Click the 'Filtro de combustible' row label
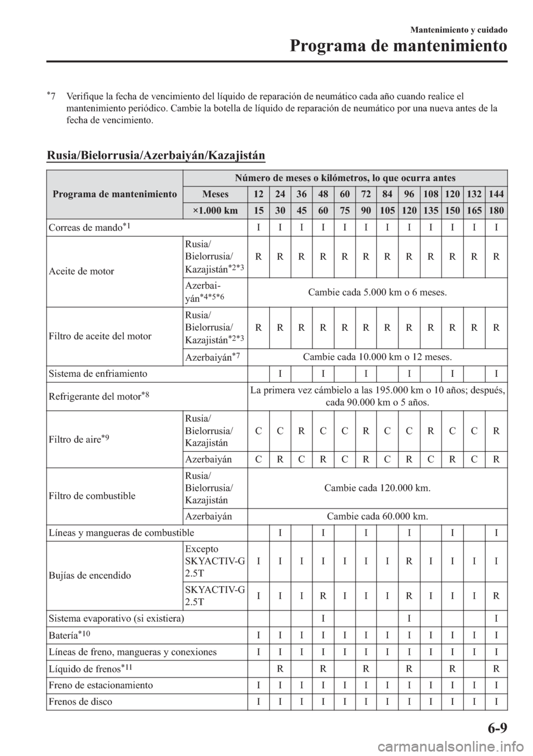Screen dimensions: 533x756 [92, 496]
